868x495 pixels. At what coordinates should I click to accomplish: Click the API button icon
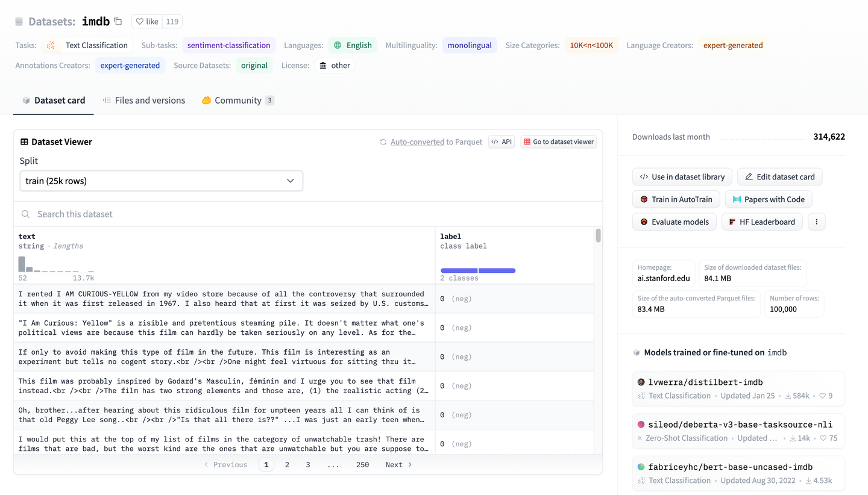coord(502,142)
